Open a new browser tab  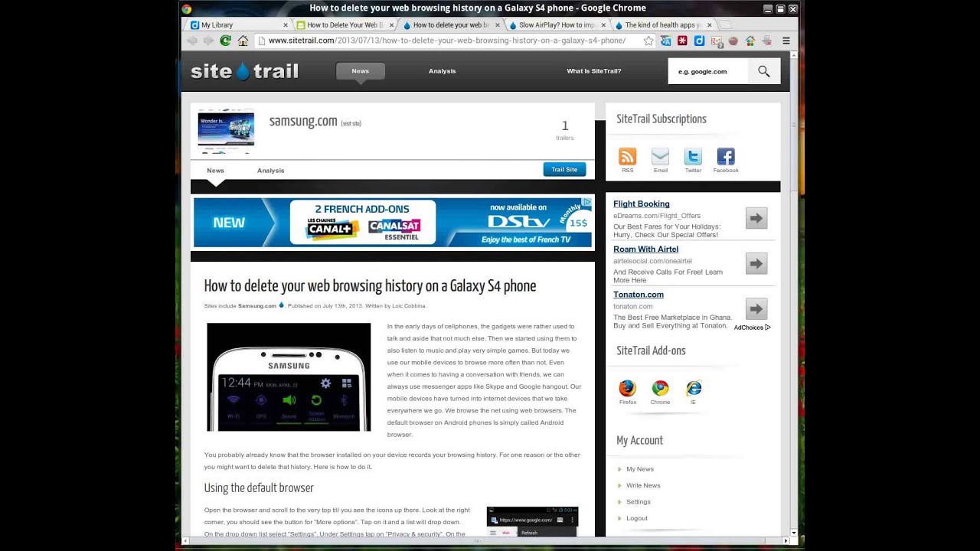(x=725, y=24)
